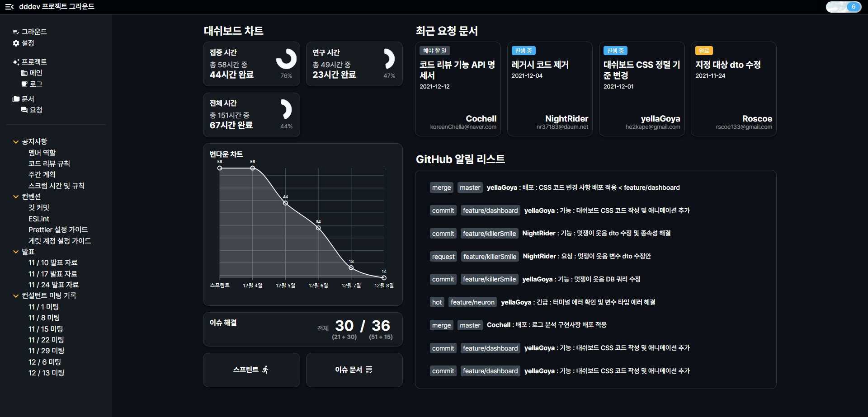Click the 요청 chat bubble icon
868x417 pixels.
click(x=24, y=110)
